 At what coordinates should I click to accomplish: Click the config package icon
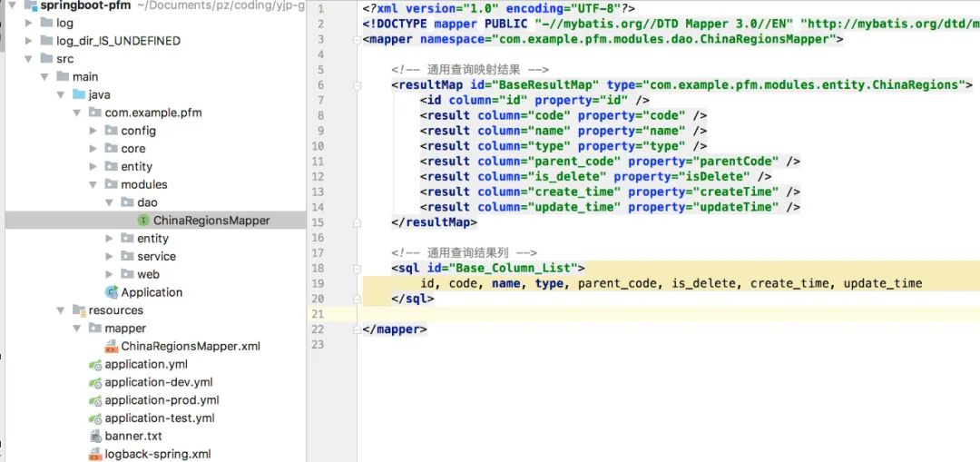click(x=112, y=130)
